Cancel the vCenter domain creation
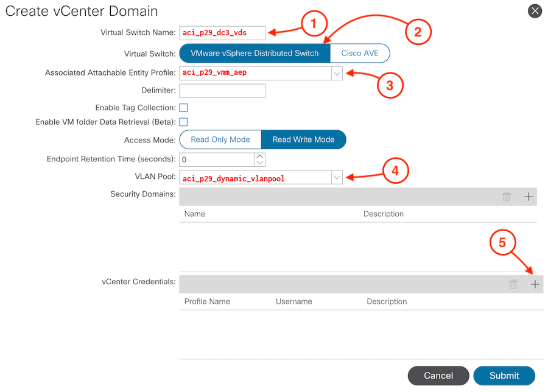This screenshot has width=548, height=392. click(438, 376)
